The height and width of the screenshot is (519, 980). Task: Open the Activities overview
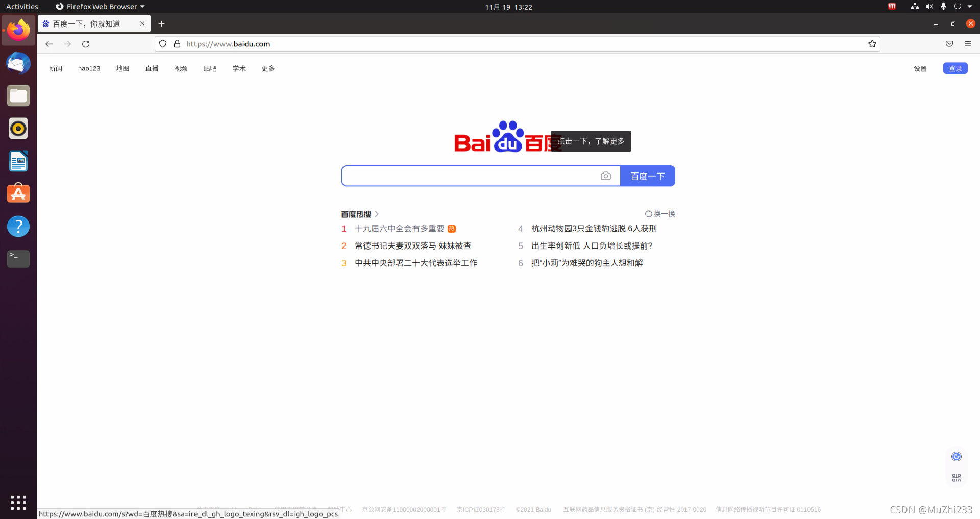(22, 7)
